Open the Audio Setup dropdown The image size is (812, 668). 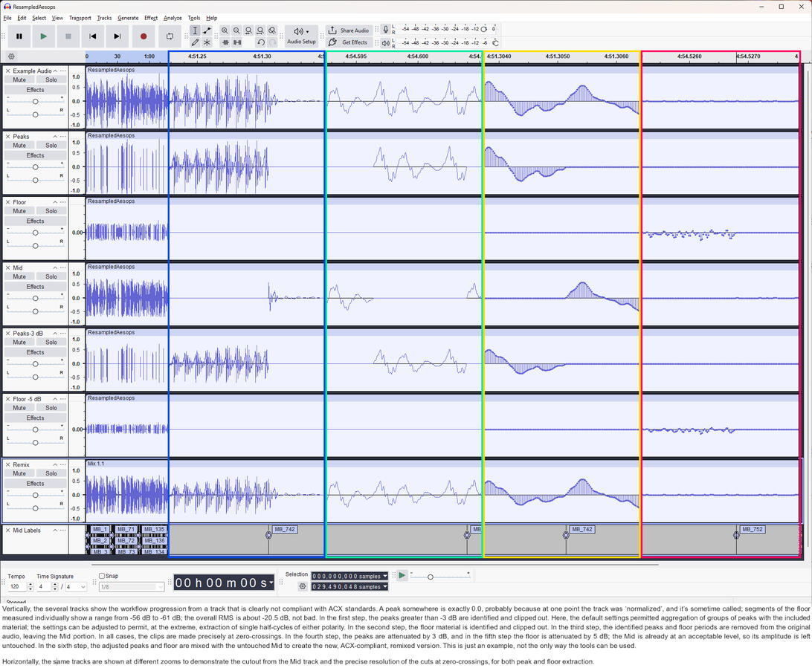(x=301, y=35)
